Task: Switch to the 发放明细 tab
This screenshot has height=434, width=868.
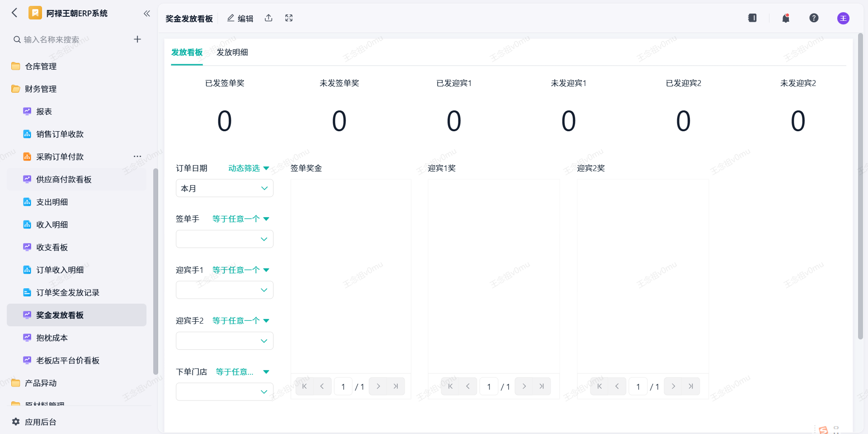Action: [232, 52]
